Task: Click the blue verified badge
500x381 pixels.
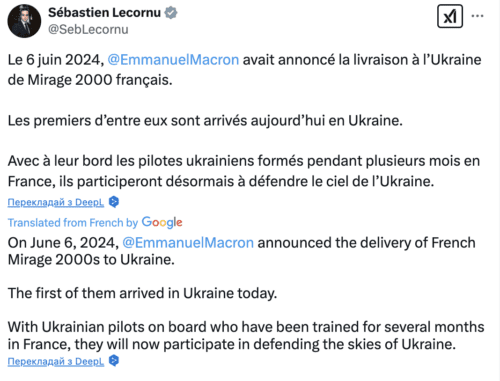Action: point(171,13)
